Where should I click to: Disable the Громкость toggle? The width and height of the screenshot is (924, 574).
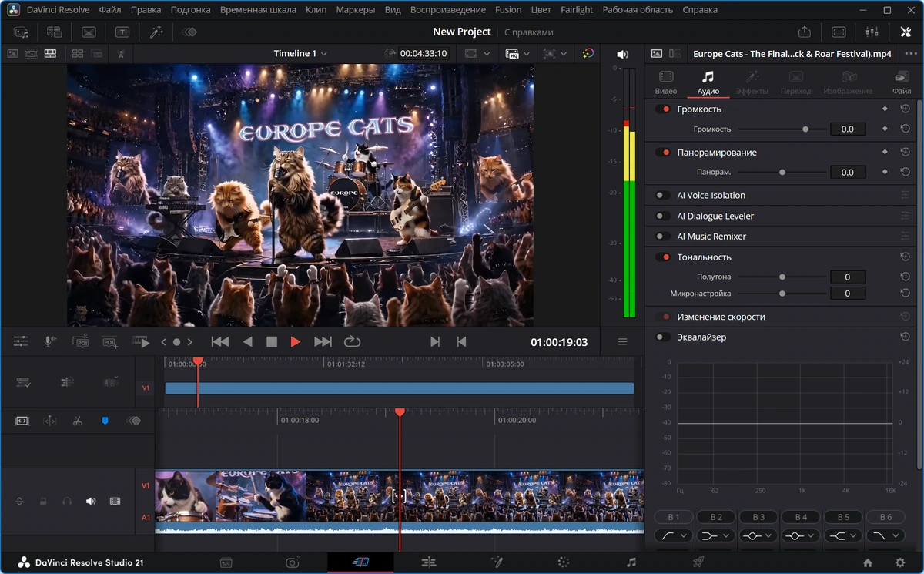click(662, 109)
